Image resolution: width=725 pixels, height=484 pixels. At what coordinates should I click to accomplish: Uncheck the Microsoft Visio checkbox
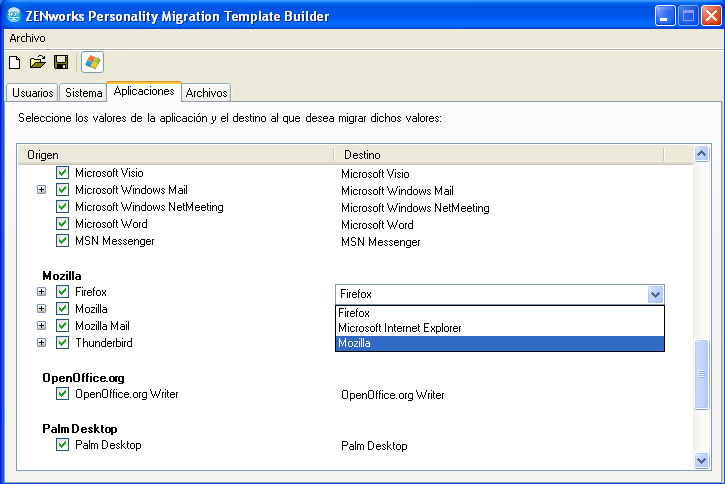point(62,173)
